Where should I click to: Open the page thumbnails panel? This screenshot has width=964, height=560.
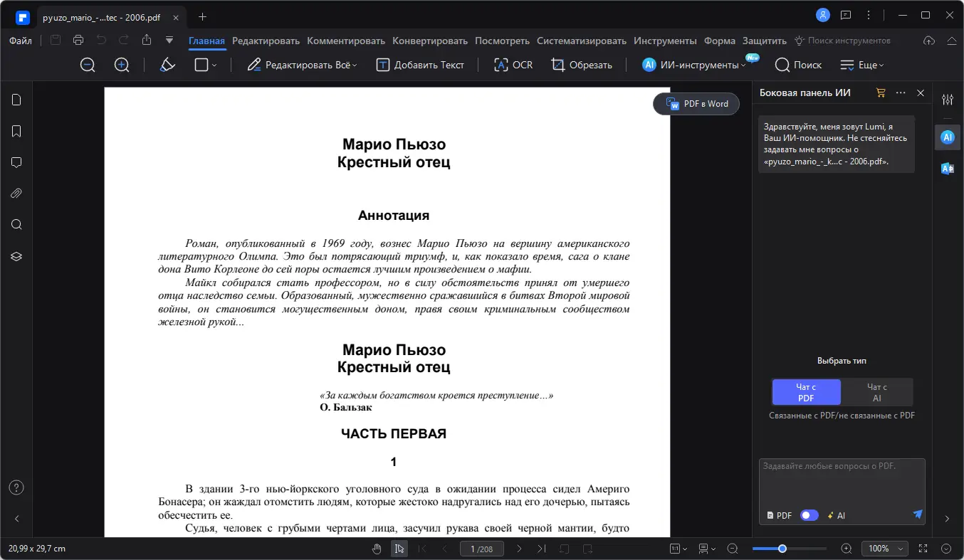point(16,100)
